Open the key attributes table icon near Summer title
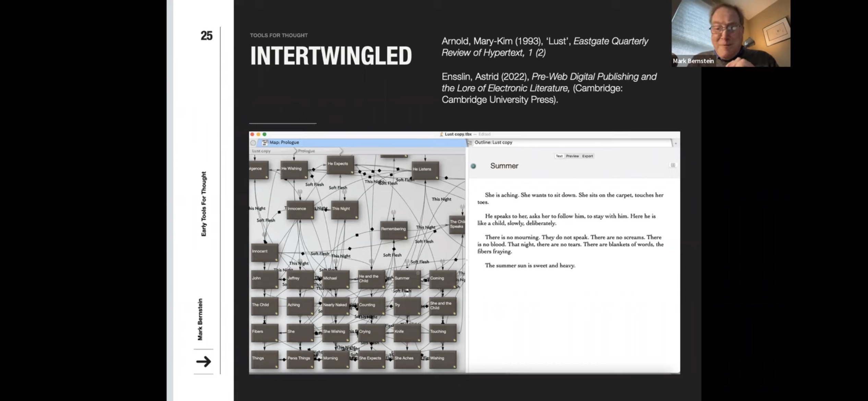 tap(673, 165)
